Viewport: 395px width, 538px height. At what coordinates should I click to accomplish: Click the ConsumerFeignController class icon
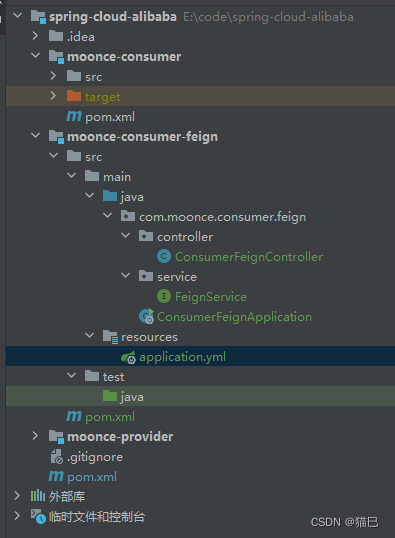click(164, 256)
